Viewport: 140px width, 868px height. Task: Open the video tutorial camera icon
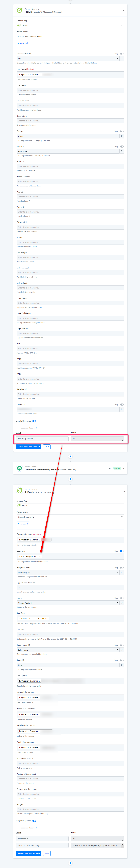click(x=109, y=468)
